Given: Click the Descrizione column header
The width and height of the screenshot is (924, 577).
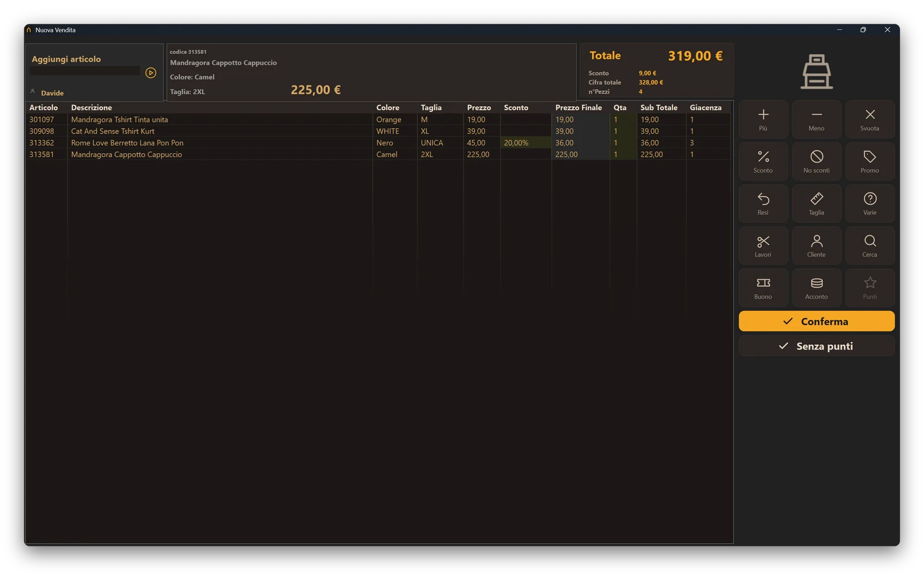Looking at the screenshot, I should [91, 107].
